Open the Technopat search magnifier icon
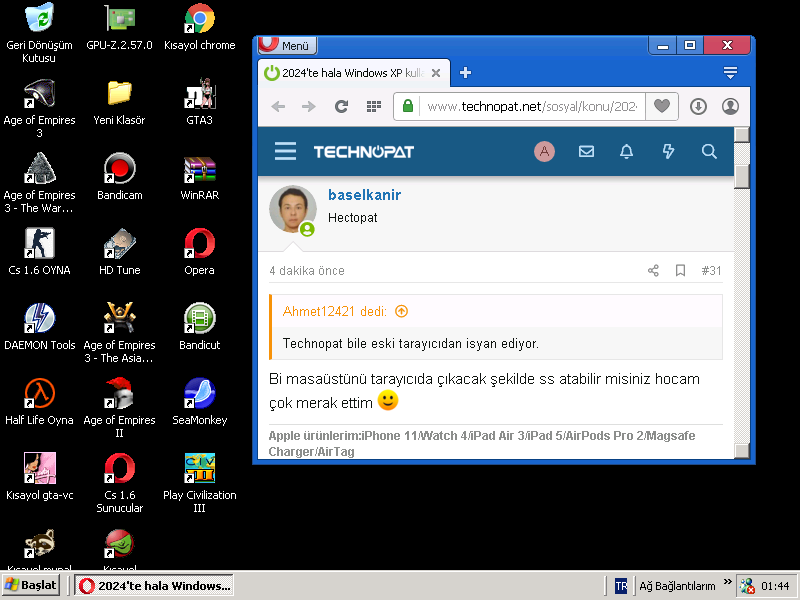The width and height of the screenshot is (800, 600). 709,152
